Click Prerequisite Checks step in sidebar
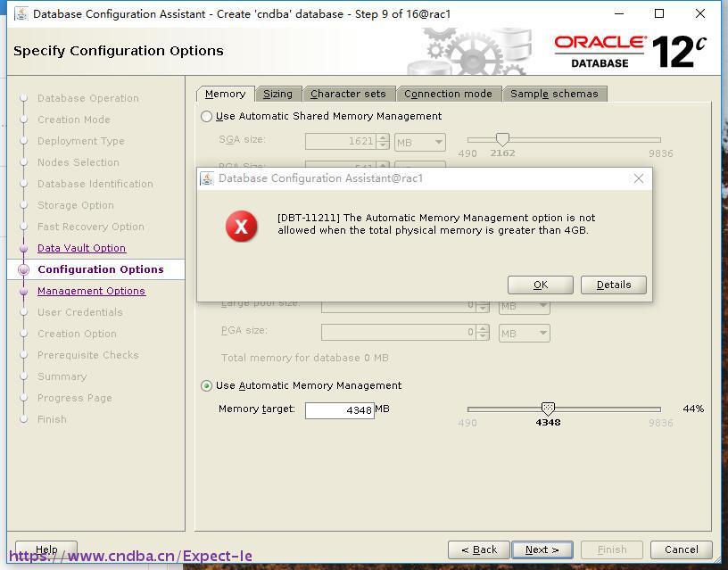 (87, 355)
